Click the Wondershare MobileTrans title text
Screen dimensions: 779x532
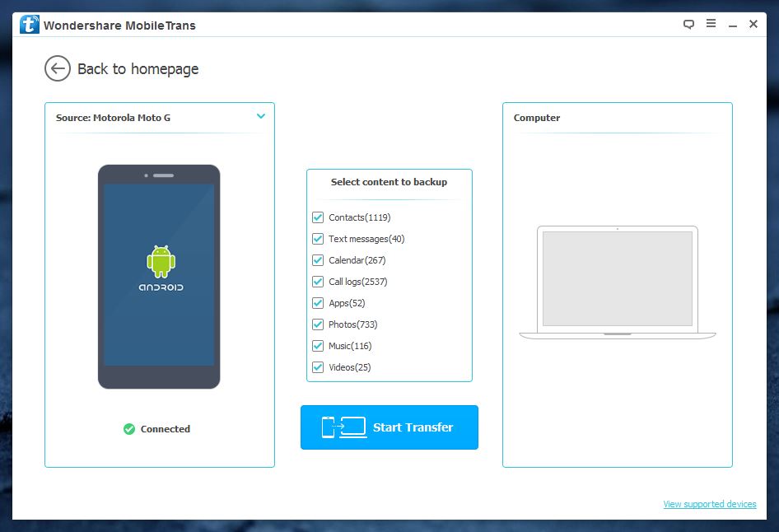pos(119,26)
